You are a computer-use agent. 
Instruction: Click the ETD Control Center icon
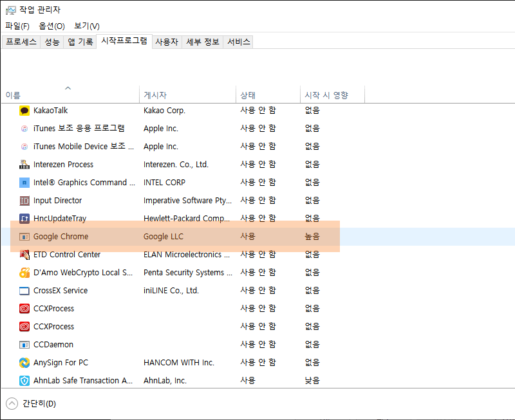click(x=24, y=255)
